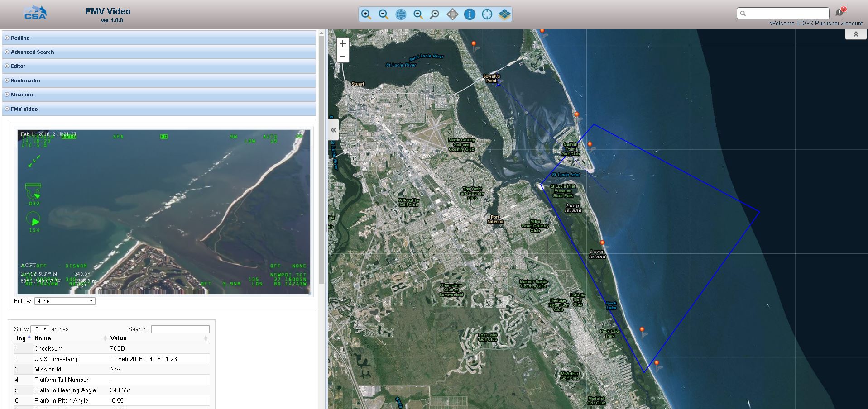
Task: Collapse the FMV Video panel
Action: pyautogui.click(x=159, y=109)
